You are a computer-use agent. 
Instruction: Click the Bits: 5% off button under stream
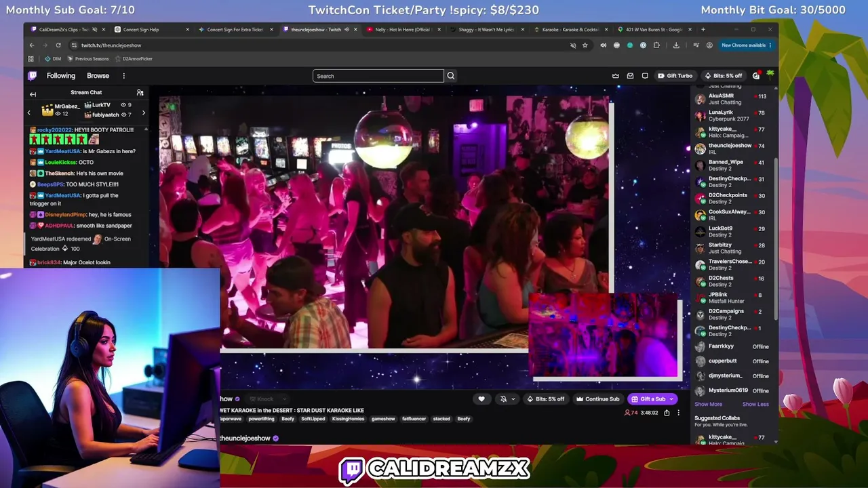point(546,399)
